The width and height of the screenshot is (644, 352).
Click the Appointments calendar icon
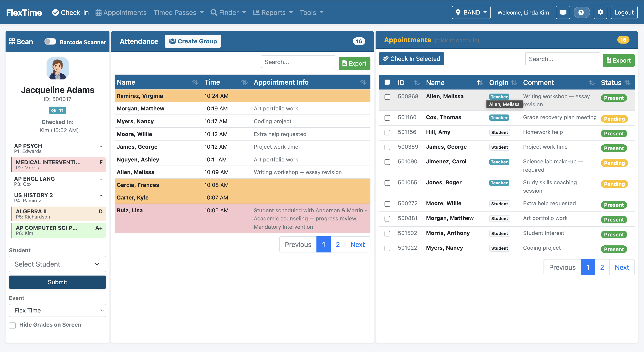pyautogui.click(x=99, y=13)
